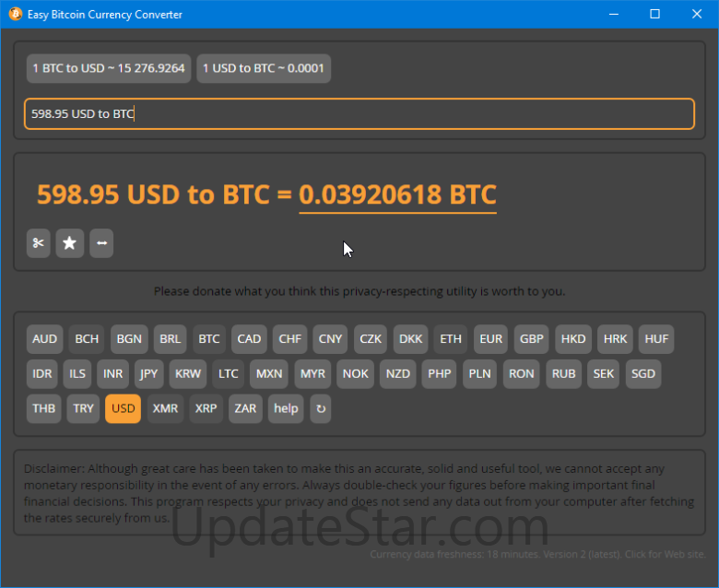Choose the JPY currency button
719x588 pixels.
148,374
